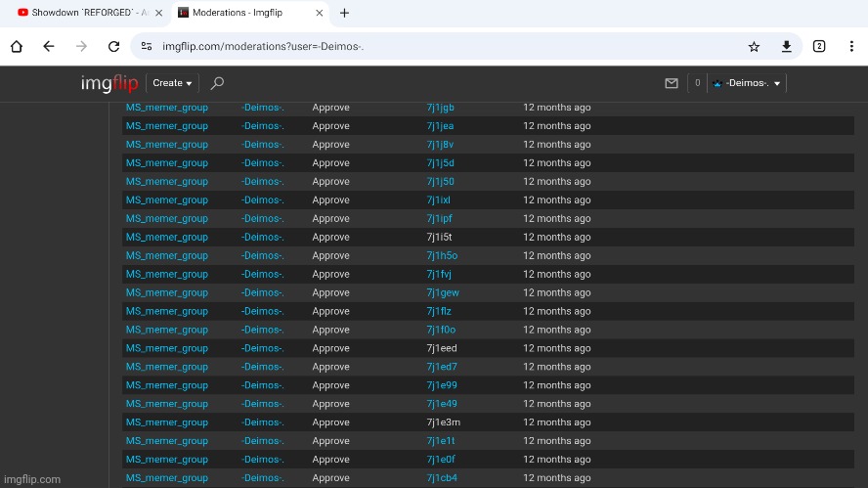Image resolution: width=868 pixels, height=488 pixels.
Task: Open -Deimos-. profile in 7j1jea row
Action: click(x=262, y=126)
